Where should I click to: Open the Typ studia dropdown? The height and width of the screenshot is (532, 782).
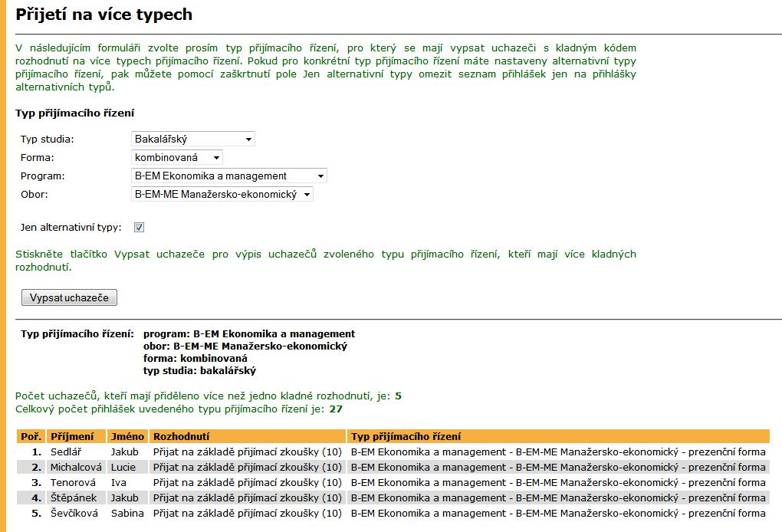[193, 139]
